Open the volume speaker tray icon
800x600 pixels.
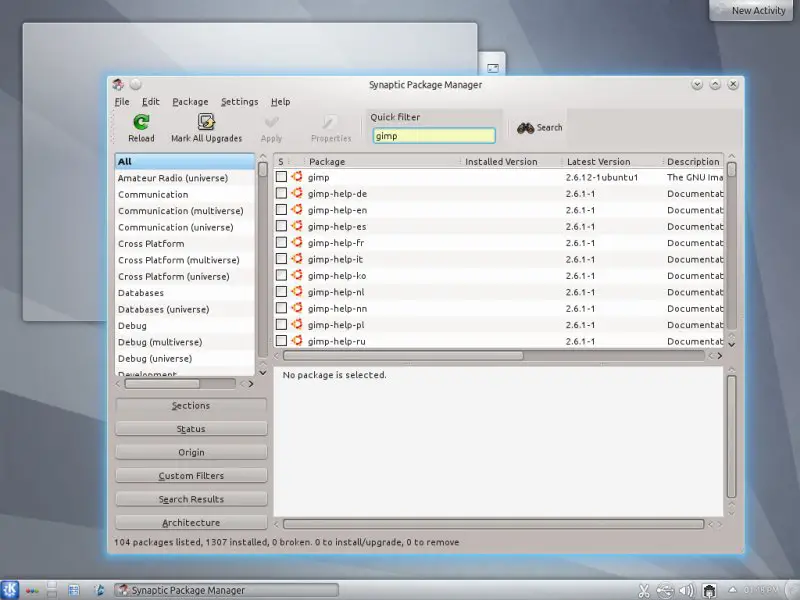(687, 591)
